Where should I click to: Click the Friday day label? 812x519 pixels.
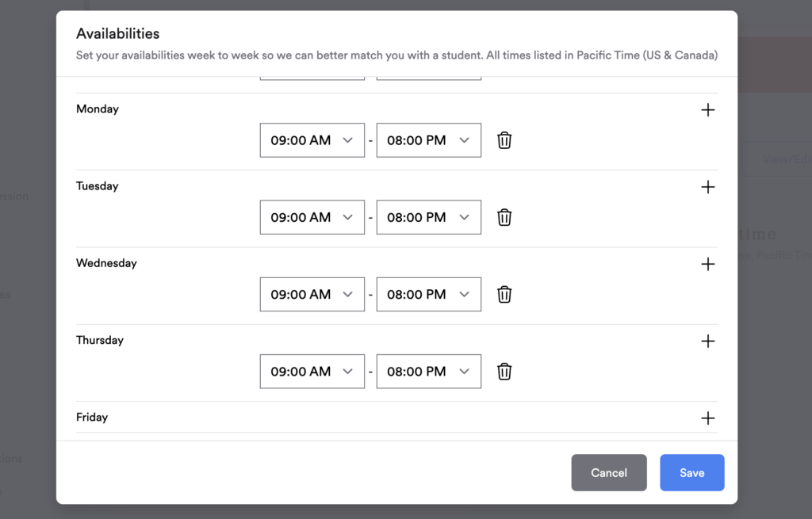pyautogui.click(x=92, y=417)
